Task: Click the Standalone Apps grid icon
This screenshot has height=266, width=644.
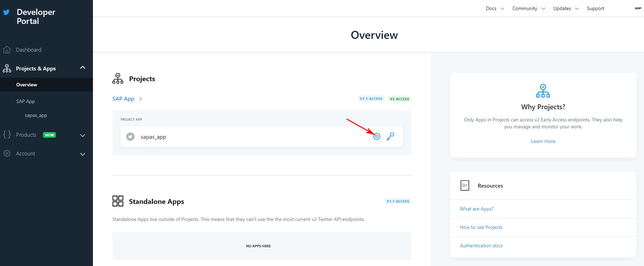Action: click(118, 201)
